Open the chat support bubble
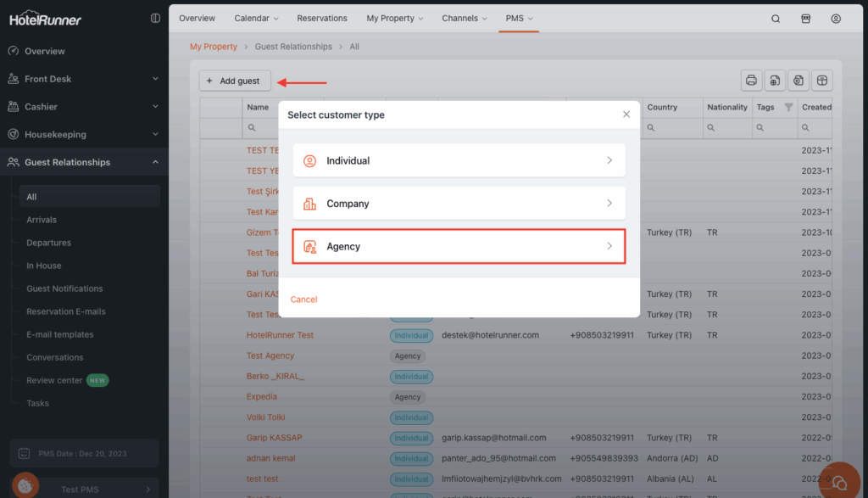The height and width of the screenshot is (498, 868). pyautogui.click(x=838, y=481)
